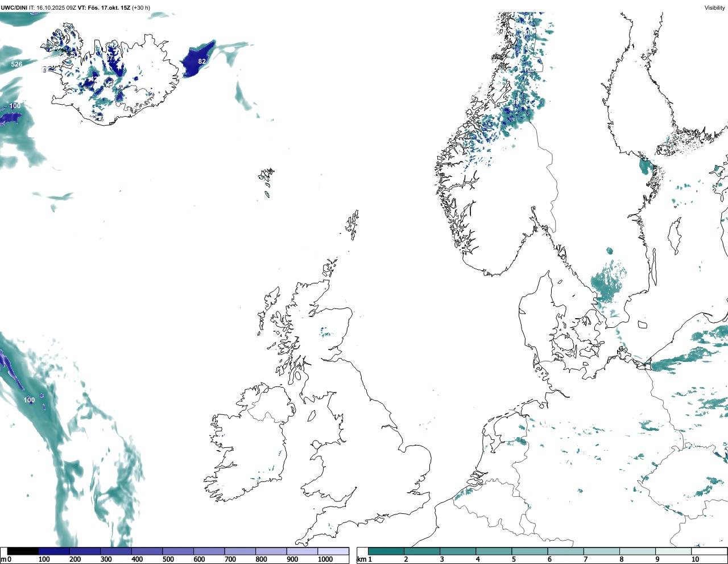728x564 pixels.
Task: Click the 9–10 km near-white legend swatch
Action: click(673, 551)
